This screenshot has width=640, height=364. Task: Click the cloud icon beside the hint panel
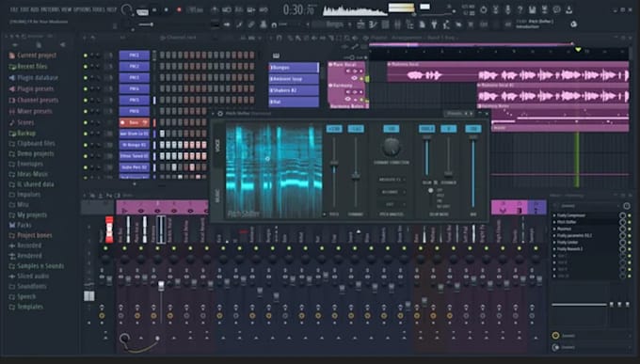[573, 24]
